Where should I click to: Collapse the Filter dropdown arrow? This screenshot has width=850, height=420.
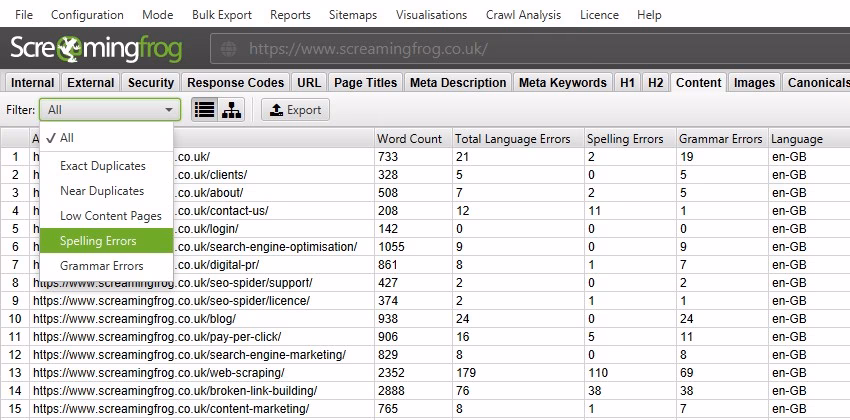(168, 110)
